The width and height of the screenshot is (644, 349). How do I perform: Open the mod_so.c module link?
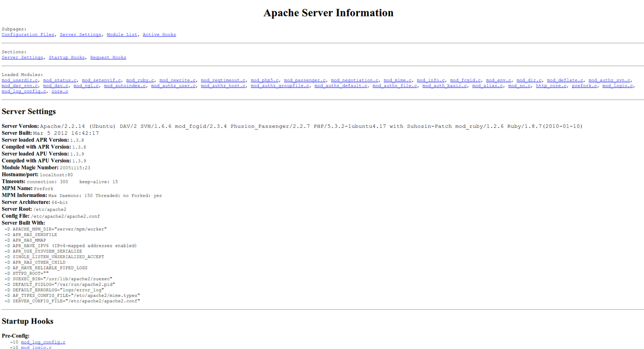[x=519, y=86]
